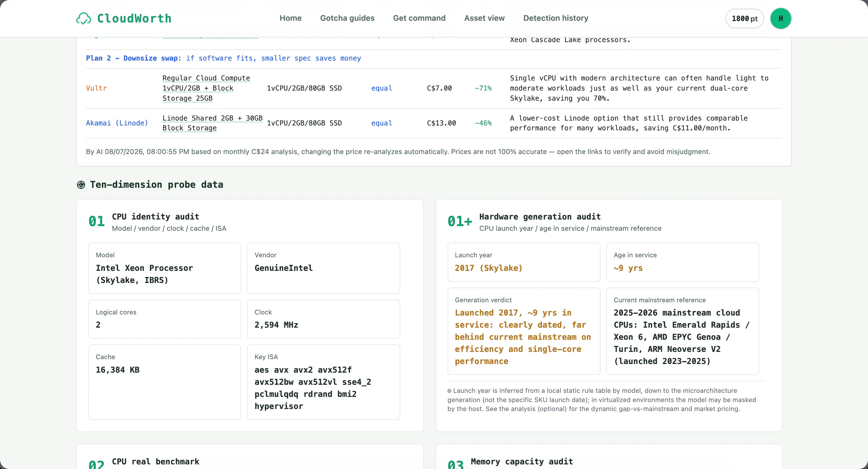Image resolution: width=868 pixels, height=469 pixels.
Task: Click the Plan 2 Downsize swap heading
Action: 223,58
